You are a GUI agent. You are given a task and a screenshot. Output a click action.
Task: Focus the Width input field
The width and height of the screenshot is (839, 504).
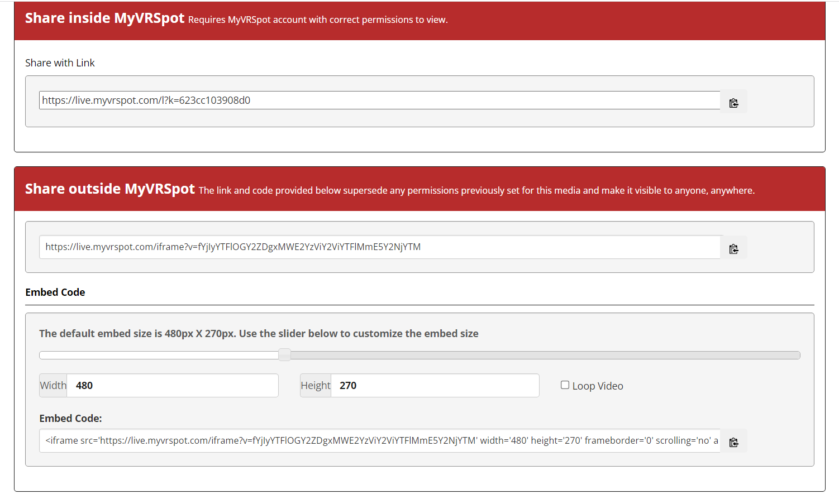173,386
